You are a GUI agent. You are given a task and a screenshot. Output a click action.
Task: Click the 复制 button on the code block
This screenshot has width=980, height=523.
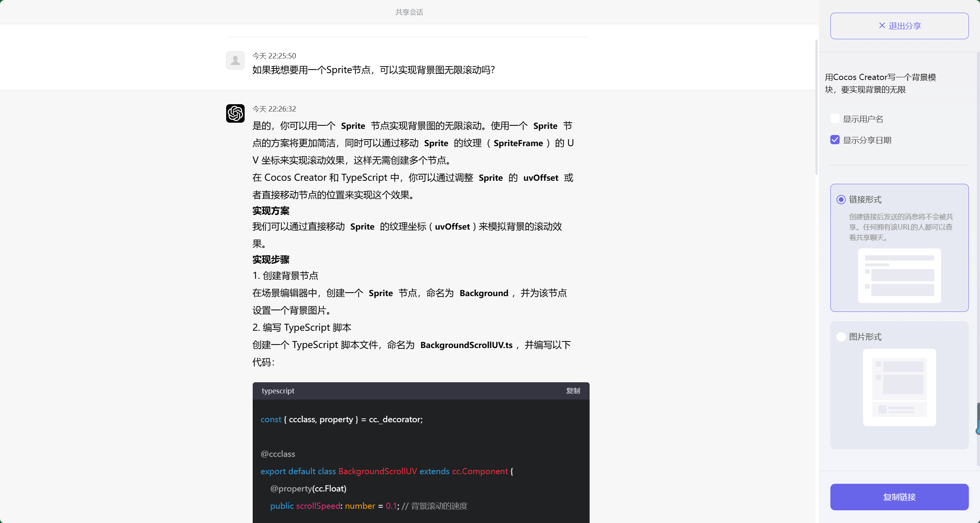coord(573,391)
